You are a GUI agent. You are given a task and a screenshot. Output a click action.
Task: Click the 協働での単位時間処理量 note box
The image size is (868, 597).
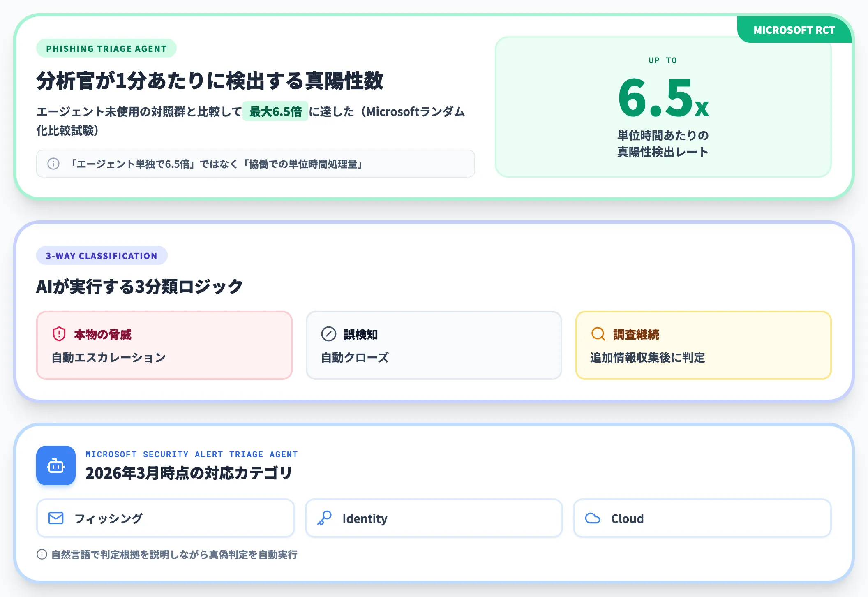[256, 164]
